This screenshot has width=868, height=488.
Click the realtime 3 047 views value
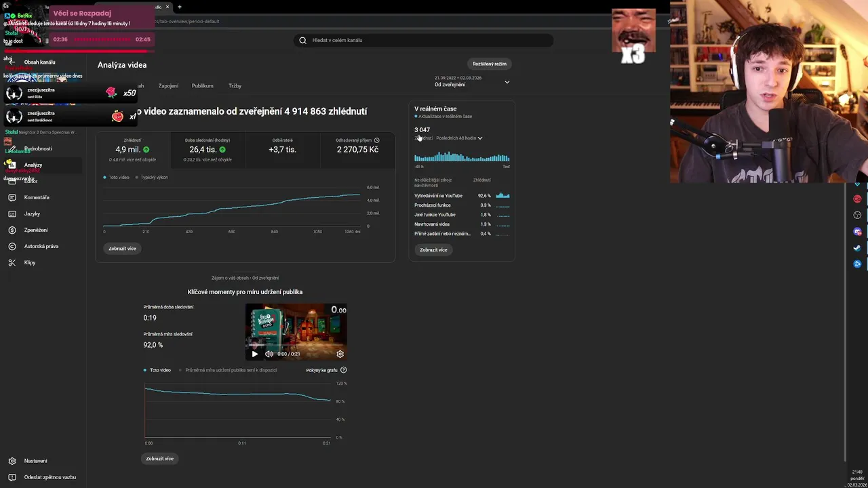422,129
